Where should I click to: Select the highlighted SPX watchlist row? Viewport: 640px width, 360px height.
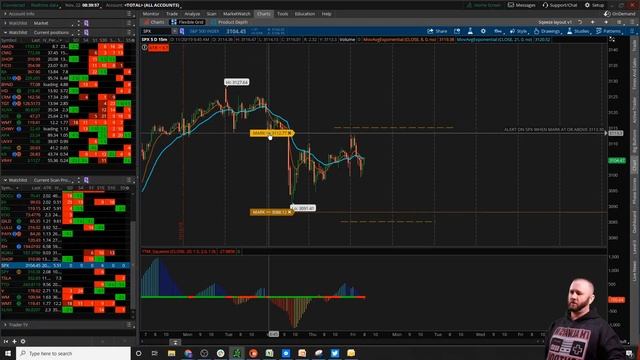[65, 265]
